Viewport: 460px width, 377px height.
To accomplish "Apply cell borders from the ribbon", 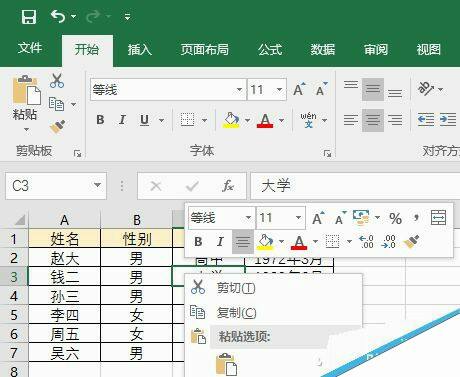I will pos(187,120).
